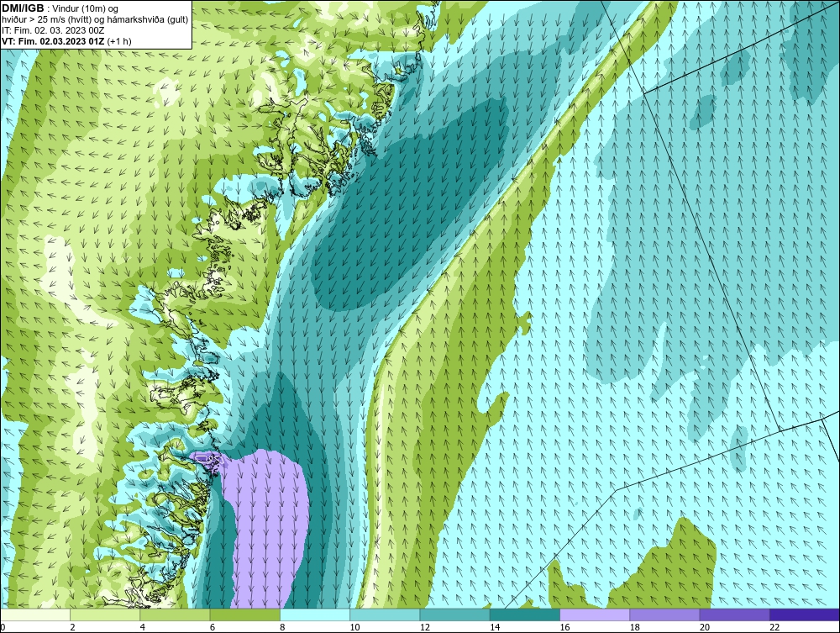This screenshot has width=840, height=633.
Task: Click the 'DMI/IGB : Vindur (10m) og' title line
Action: (x=60, y=8)
